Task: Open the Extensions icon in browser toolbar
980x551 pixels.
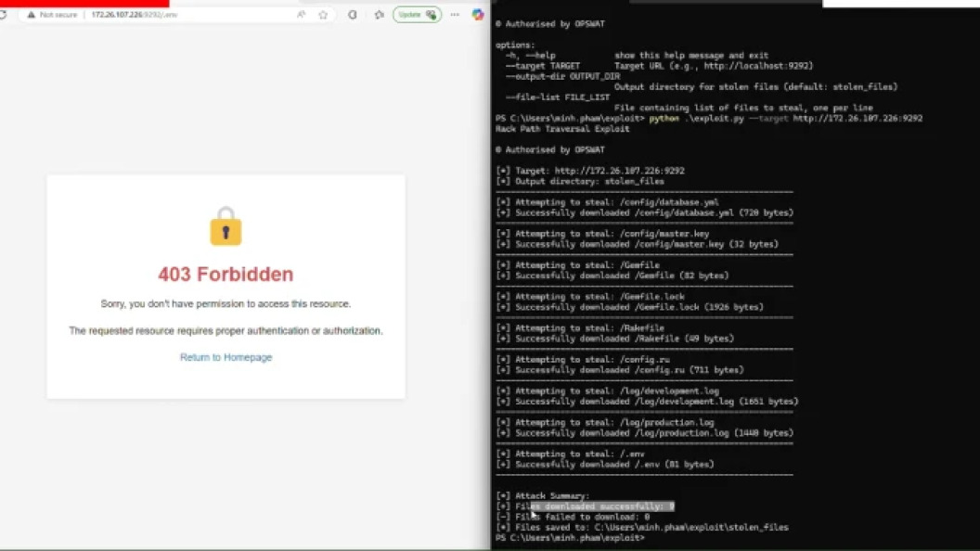Action: tap(353, 15)
